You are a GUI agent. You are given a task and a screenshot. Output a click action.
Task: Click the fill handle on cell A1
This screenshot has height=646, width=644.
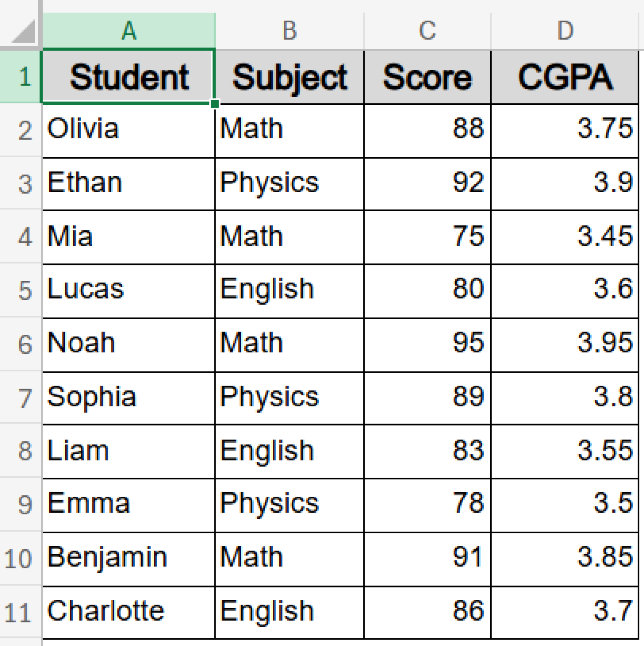tap(215, 103)
